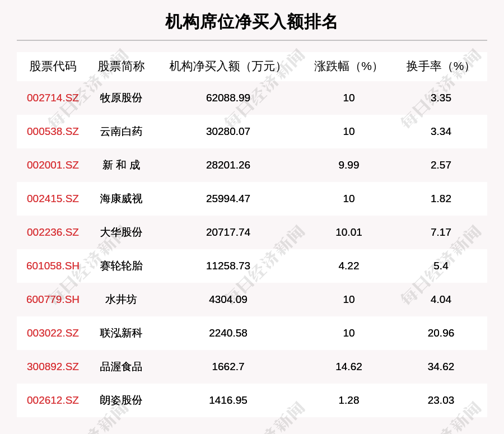504x434 pixels.
Task: Open stock code 601058.SH
Action: 53,266
